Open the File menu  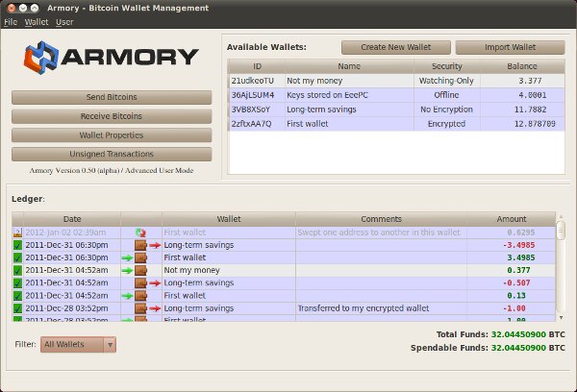[x=11, y=21]
